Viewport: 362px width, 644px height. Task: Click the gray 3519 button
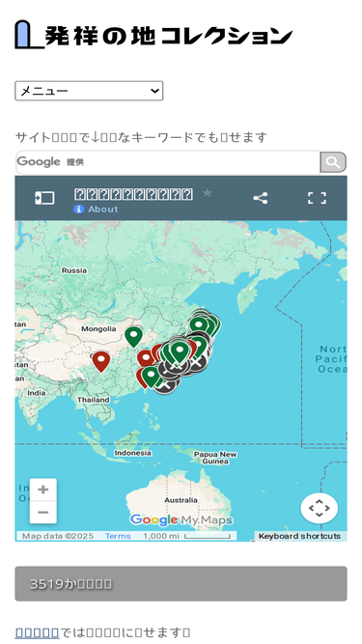[181, 583]
